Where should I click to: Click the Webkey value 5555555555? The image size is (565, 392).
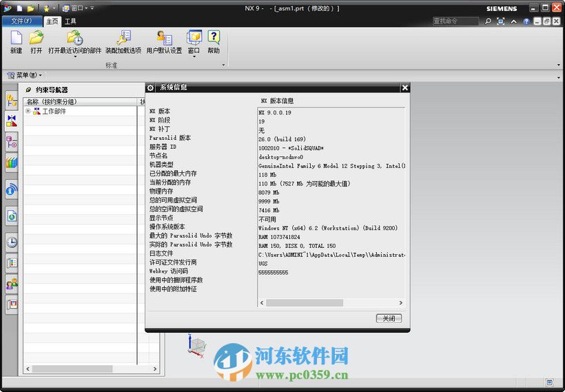pyautogui.click(x=273, y=273)
